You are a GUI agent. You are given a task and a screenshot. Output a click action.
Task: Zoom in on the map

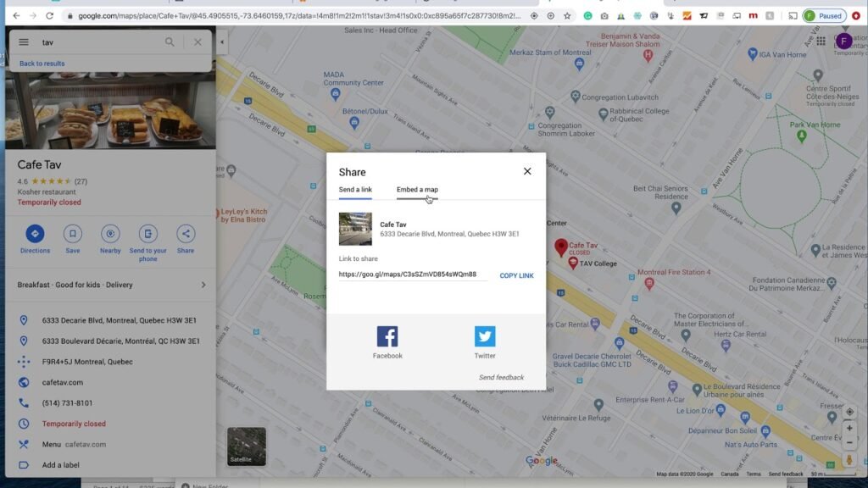coord(849,428)
